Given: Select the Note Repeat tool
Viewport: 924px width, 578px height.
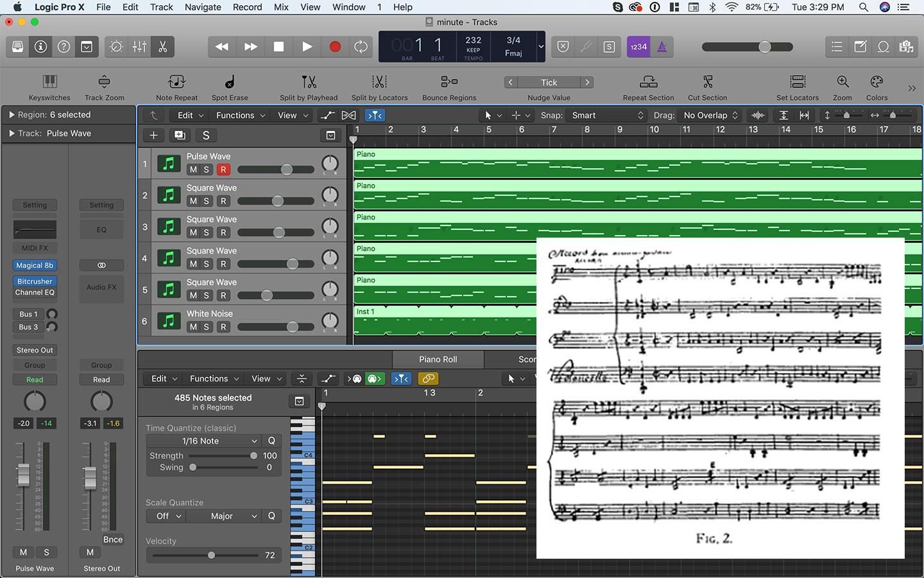Looking at the screenshot, I should point(176,82).
